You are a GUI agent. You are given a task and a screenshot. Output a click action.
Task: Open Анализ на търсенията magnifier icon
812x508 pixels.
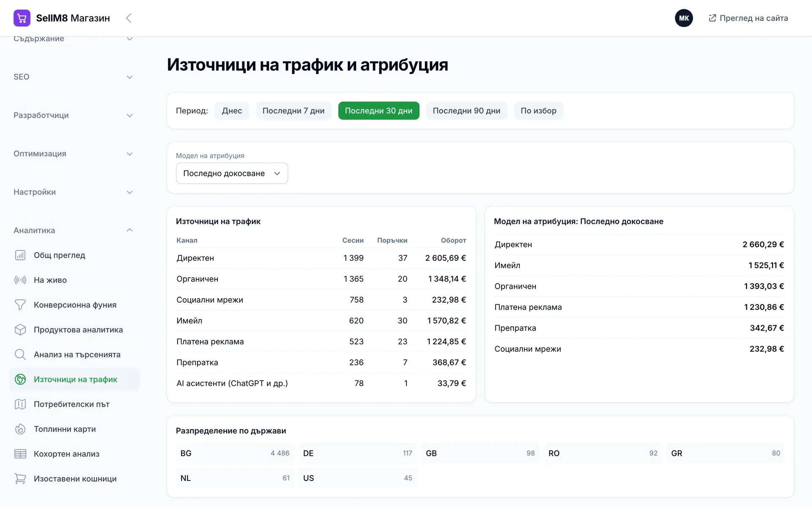pyautogui.click(x=20, y=354)
